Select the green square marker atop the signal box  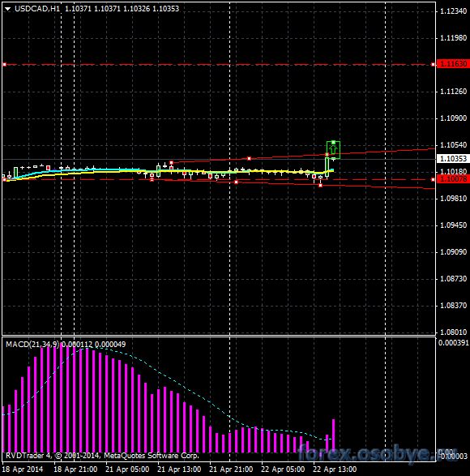coord(333,143)
